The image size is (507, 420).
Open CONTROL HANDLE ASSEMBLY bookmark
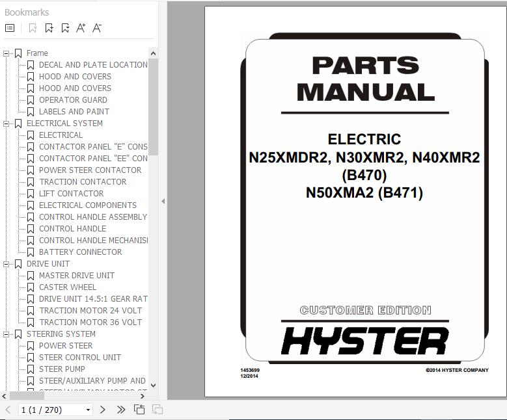click(93, 217)
